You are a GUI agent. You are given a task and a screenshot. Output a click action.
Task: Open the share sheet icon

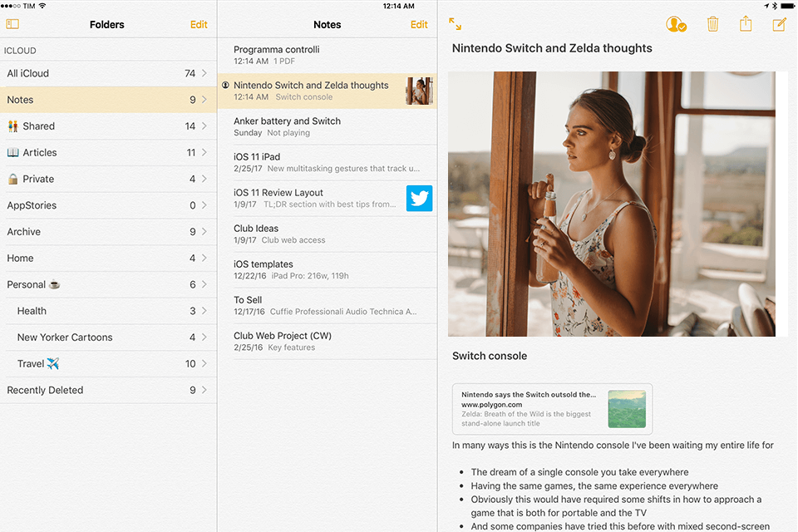click(746, 23)
